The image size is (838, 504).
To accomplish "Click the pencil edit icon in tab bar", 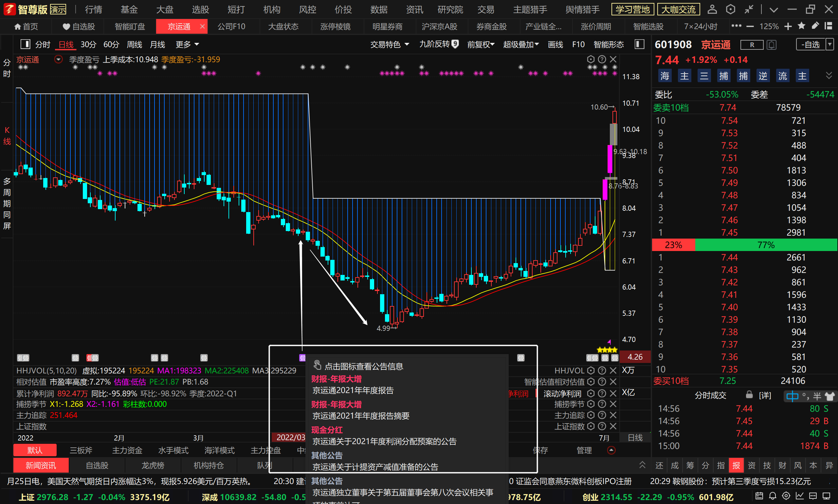I will (x=815, y=26).
